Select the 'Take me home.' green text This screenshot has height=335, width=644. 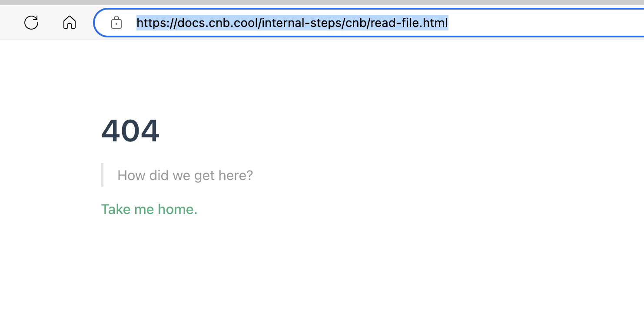149,209
